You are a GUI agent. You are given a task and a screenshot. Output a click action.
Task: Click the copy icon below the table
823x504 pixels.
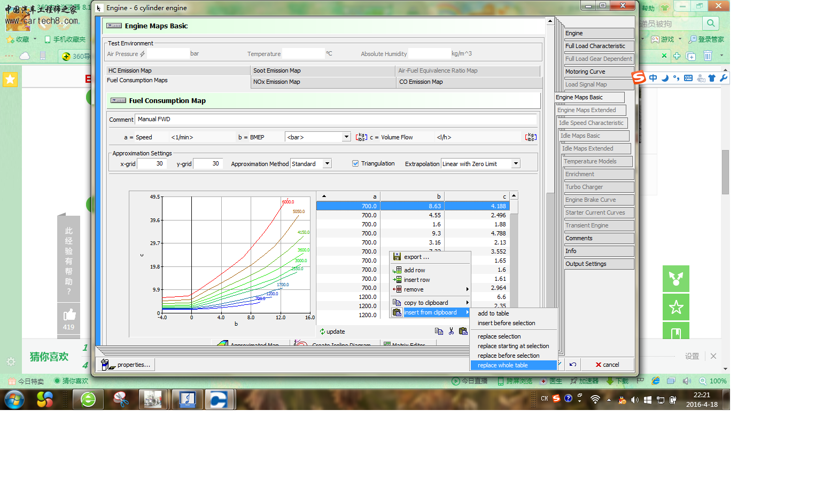point(439,332)
